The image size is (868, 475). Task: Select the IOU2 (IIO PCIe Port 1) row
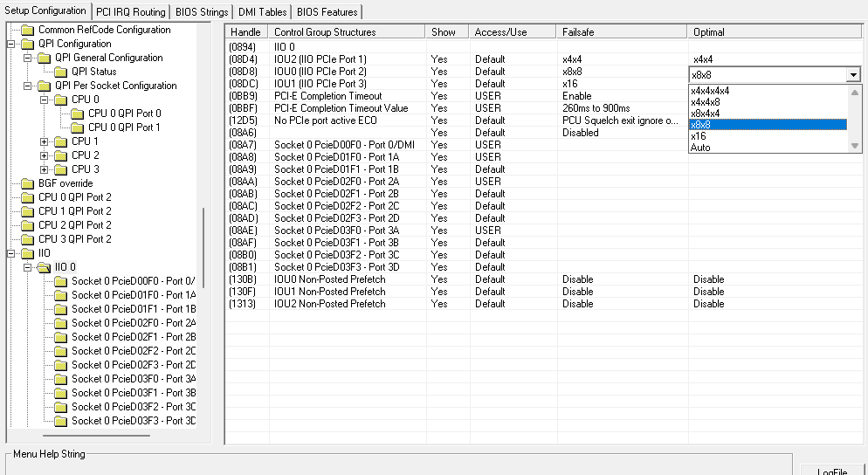coord(544,59)
